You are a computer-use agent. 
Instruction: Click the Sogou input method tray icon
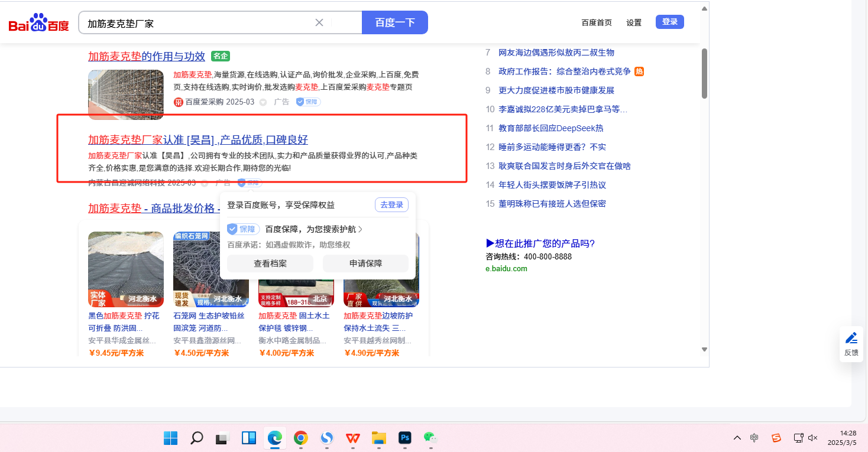776,438
